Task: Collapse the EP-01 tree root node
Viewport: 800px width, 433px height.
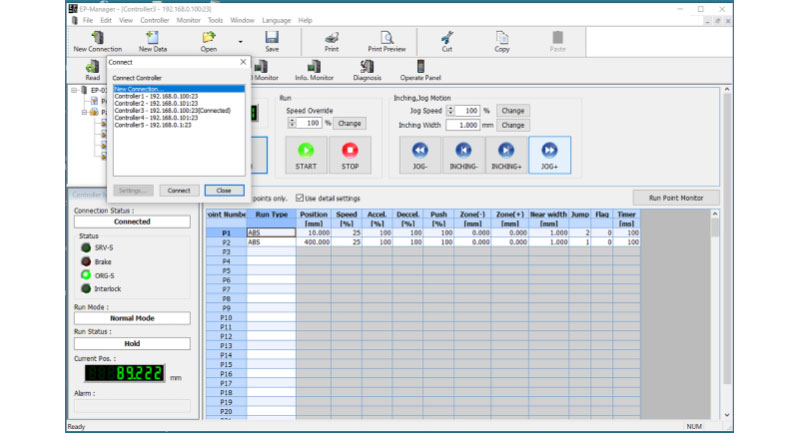Action: click(74, 90)
